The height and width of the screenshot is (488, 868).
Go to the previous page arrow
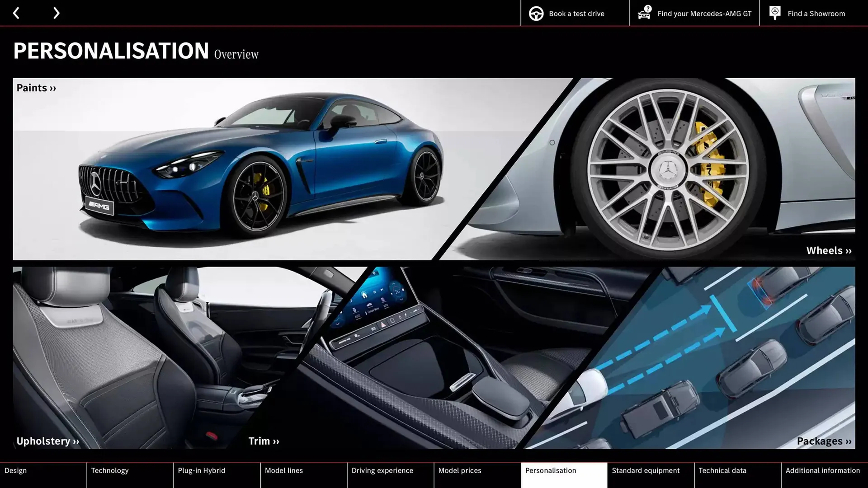16,13
